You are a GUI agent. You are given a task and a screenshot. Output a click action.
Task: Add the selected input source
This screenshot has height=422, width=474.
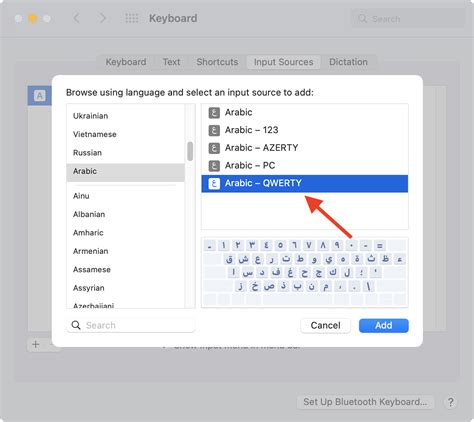[384, 326]
